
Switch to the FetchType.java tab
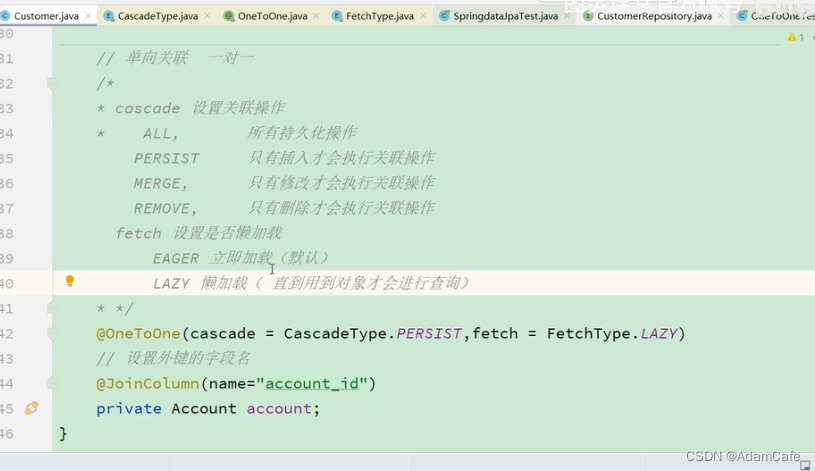point(379,16)
